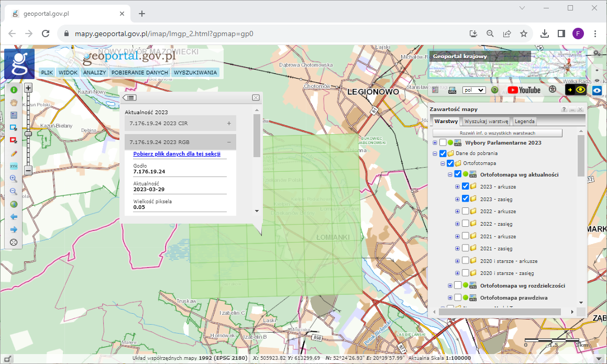Go to previous map extent arrow
Viewport: 607px width, 364px height.
point(14,216)
